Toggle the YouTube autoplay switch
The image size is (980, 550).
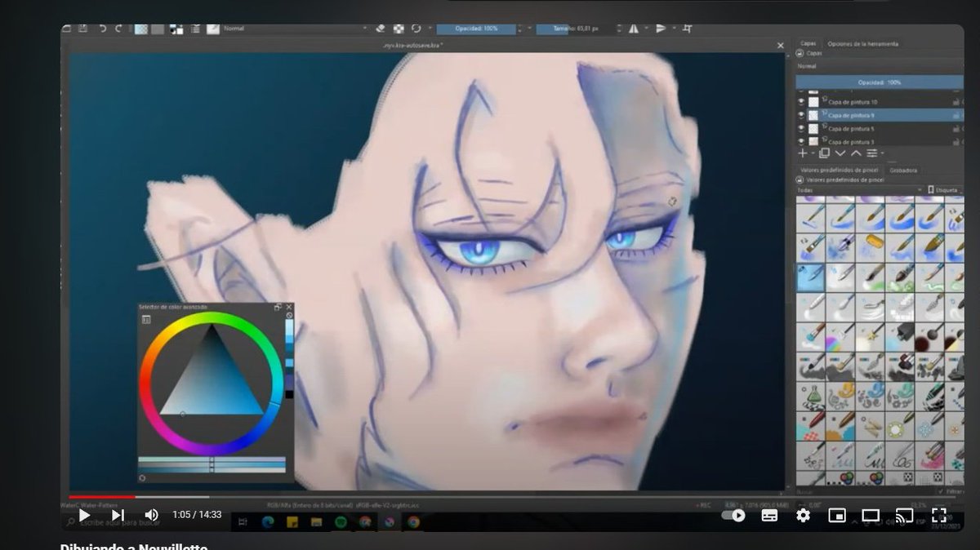tap(734, 515)
